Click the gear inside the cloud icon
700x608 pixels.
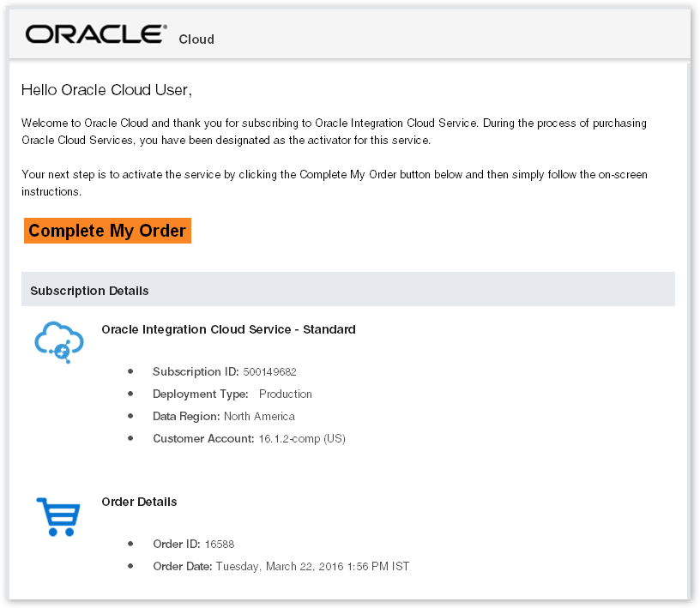[x=62, y=352]
